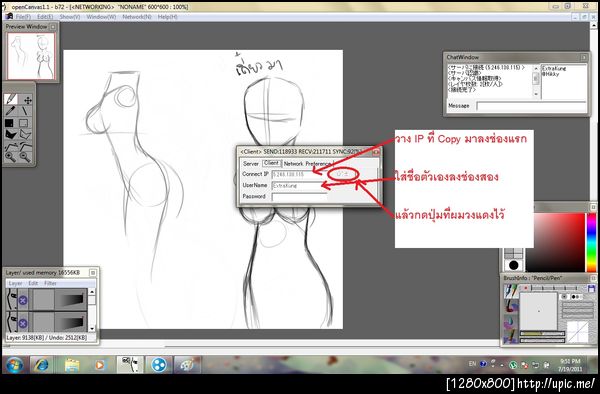
Task: Switch to the Network Preference tab
Action: point(307,163)
